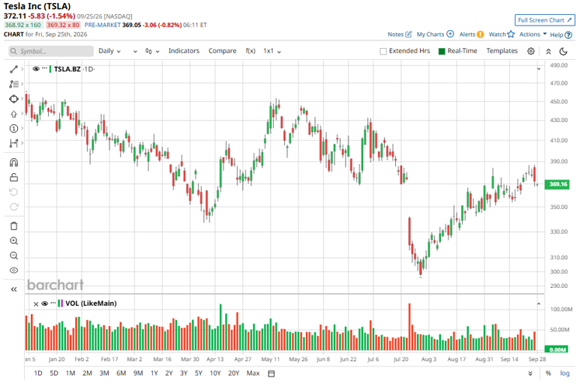
Task: Remove the VOL indicator pane
Action: pyautogui.click(x=36, y=304)
